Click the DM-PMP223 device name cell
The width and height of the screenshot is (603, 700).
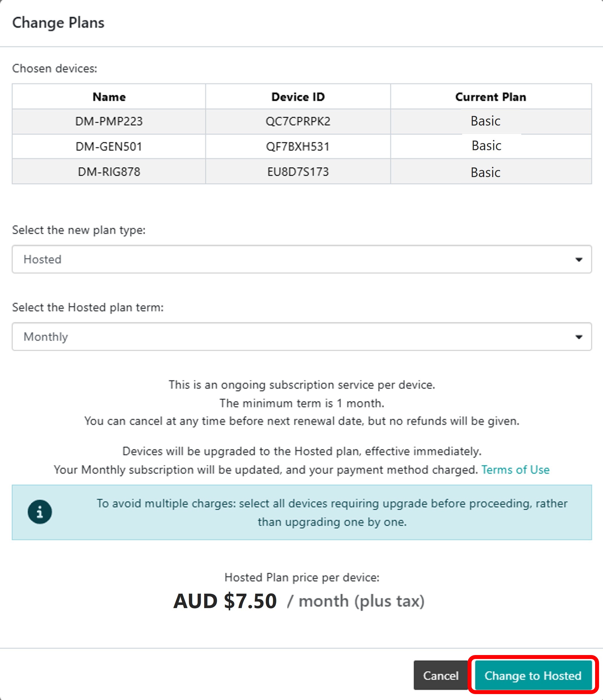click(x=109, y=121)
